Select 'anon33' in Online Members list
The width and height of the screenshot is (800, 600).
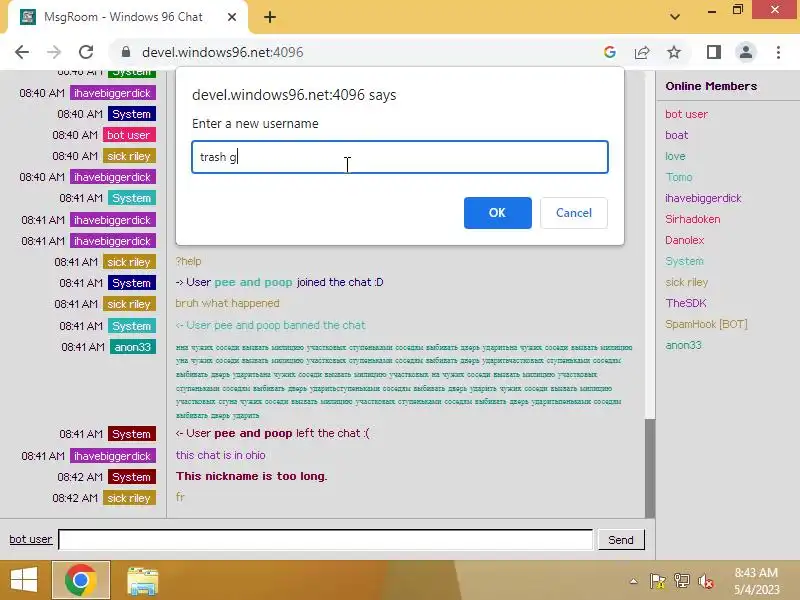pyautogui.click(x=683, y=345)
